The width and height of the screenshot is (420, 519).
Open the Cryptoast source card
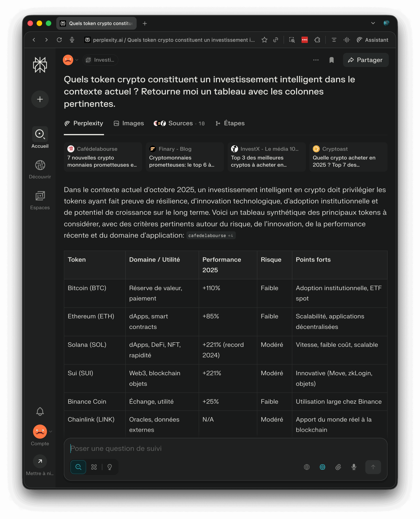(x=348, y=157)
